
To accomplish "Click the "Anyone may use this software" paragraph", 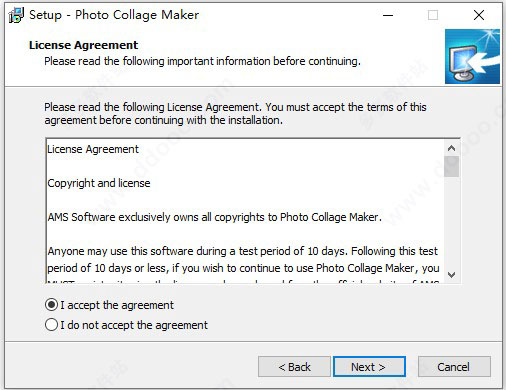I will tap(243, 259).
